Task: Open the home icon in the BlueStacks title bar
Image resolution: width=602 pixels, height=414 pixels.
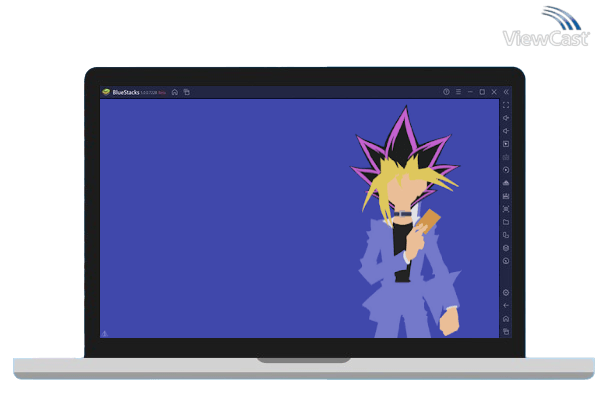Action: 175,92
